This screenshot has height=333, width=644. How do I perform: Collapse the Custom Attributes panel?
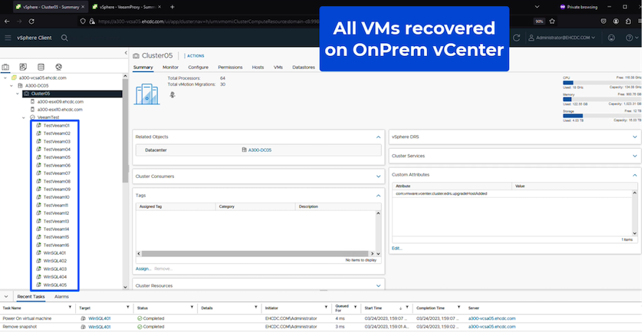635,175
